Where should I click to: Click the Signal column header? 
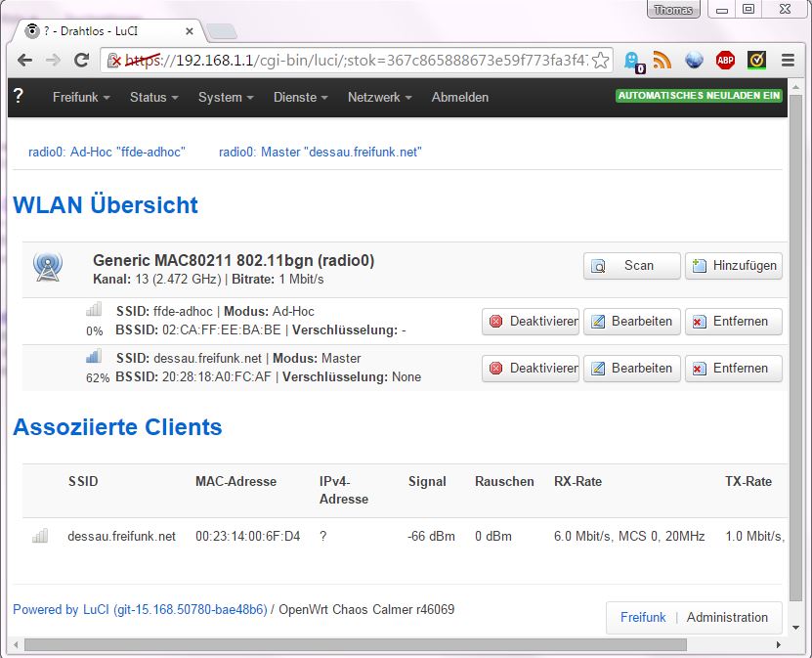pyautogui.click(x=427, y=481)
